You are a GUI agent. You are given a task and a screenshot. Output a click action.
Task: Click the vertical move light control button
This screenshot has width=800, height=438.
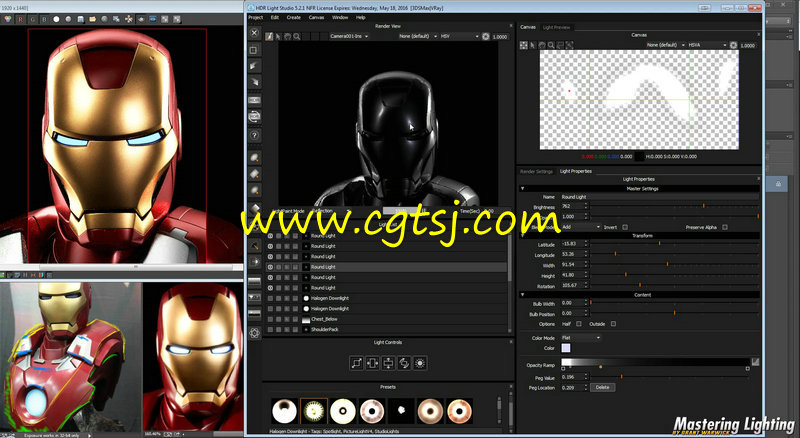(388, 363)
